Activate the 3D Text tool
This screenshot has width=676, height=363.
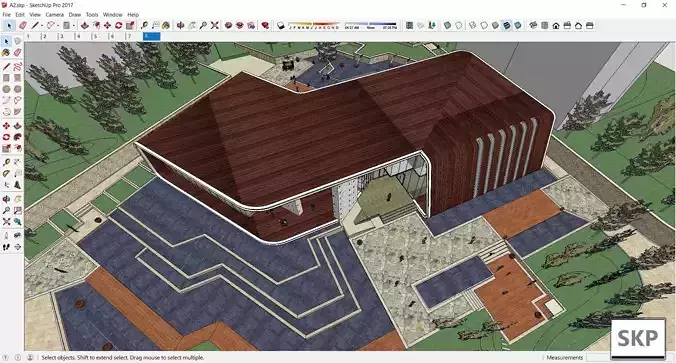point(17,185)
